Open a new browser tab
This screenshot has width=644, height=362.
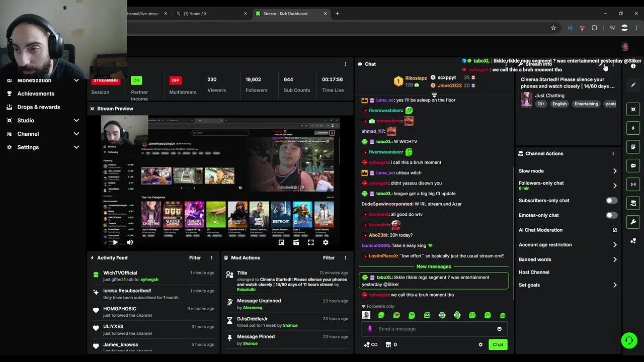(x=337, y=14)
